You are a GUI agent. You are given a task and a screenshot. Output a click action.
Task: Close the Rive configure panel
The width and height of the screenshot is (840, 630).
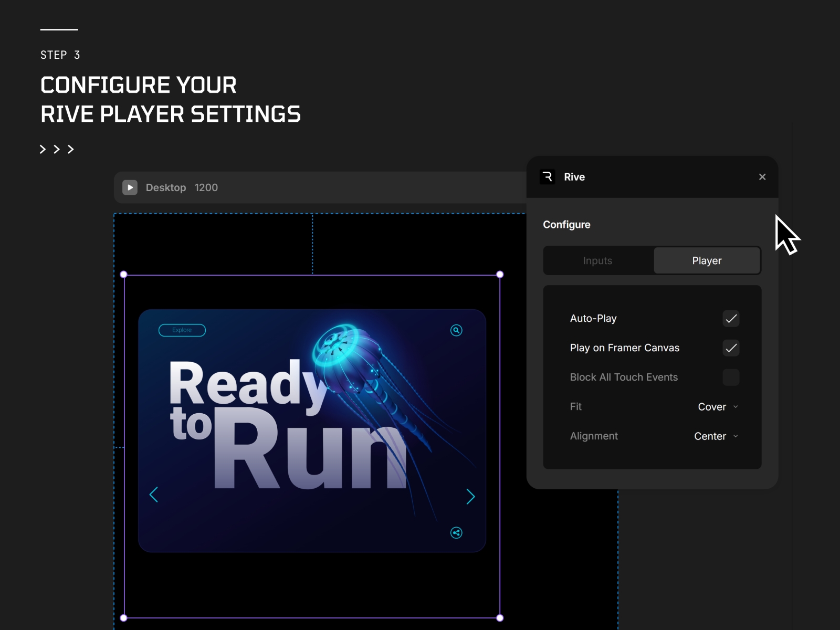click(x=762, y=177)
